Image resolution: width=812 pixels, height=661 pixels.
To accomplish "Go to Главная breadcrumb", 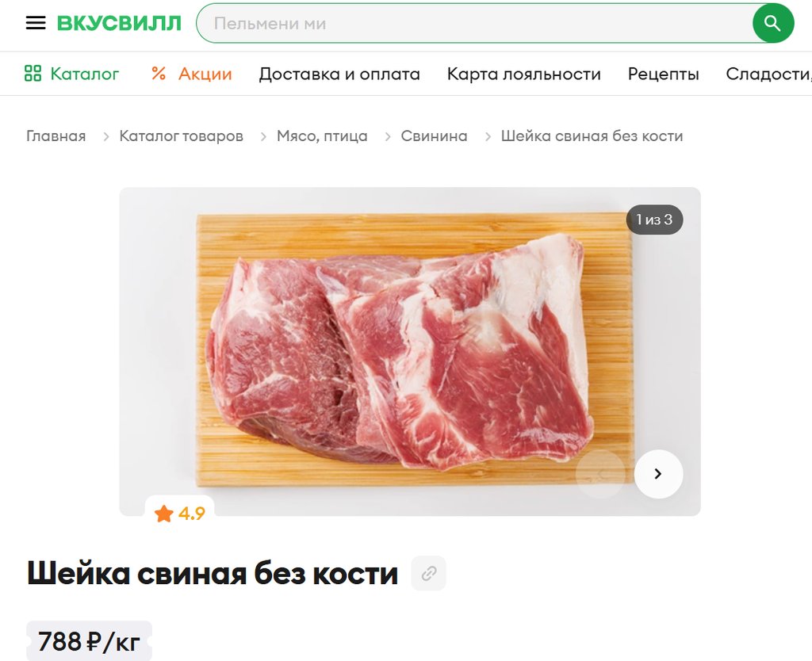I will pos(56,136).
